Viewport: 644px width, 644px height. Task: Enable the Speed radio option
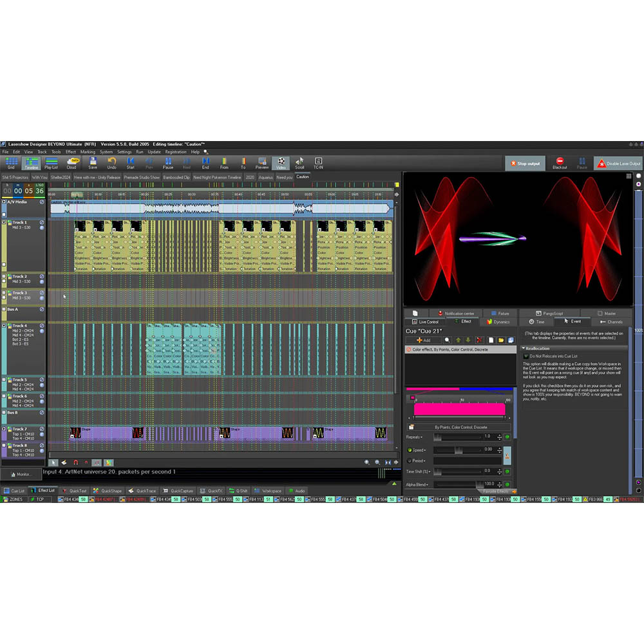click(410, 450)
